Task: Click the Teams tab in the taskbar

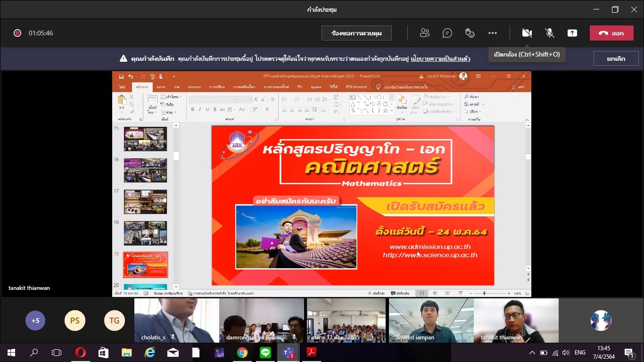Action: (x=288, y=353)
